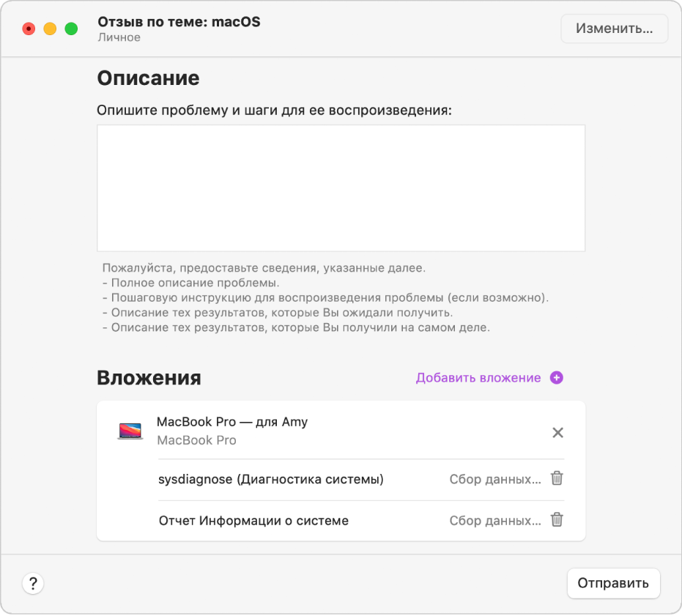Focus the problem description text field
Viewport: 682px width, 616px height.
click(x=341, y=188)
